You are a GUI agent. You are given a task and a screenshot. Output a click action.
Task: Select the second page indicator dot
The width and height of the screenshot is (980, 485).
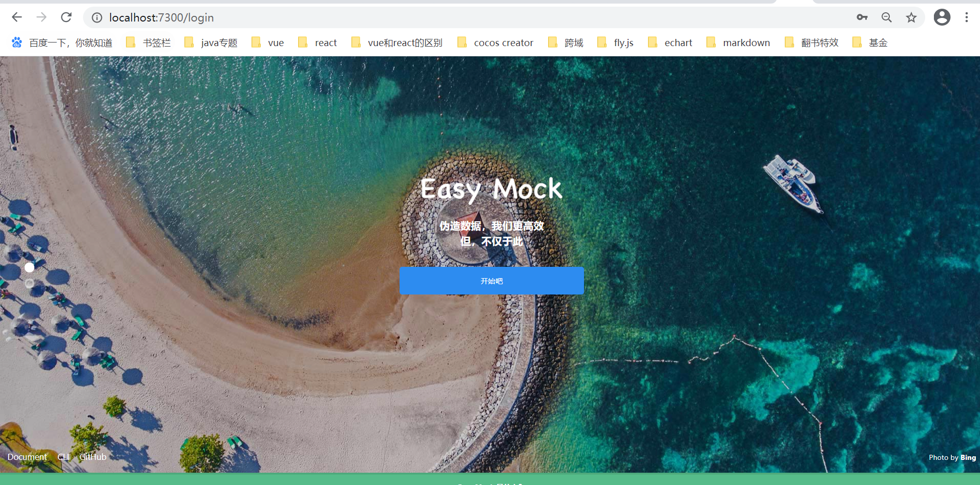click(30, 283)
